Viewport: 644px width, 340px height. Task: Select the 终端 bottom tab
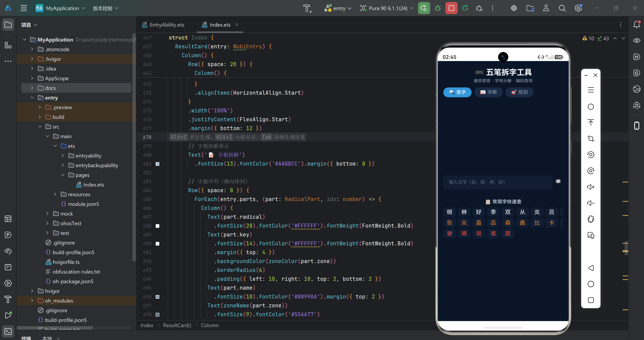pyautogui.click(x=26, y=338)
